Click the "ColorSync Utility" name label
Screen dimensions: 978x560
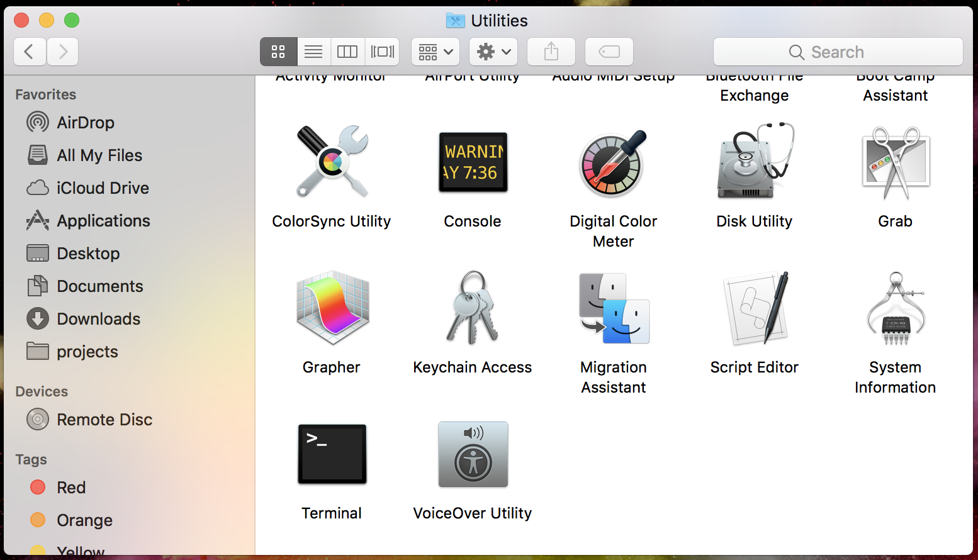pos(332,221)
